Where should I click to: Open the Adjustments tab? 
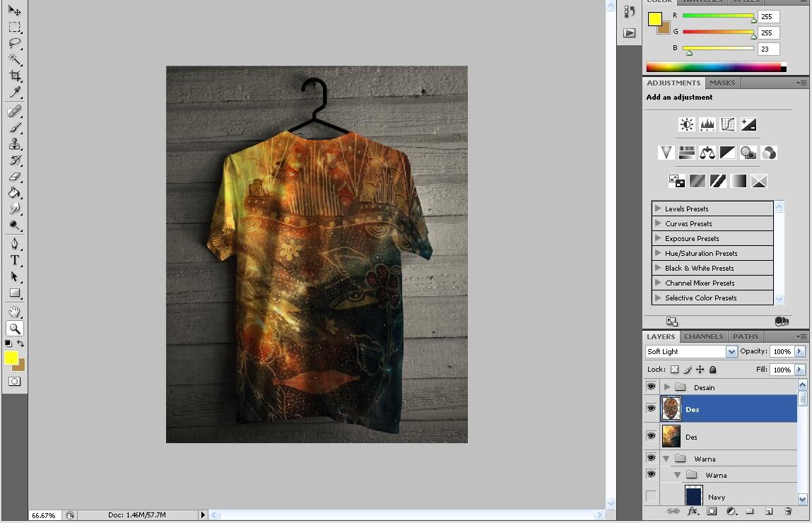(673, 83)
